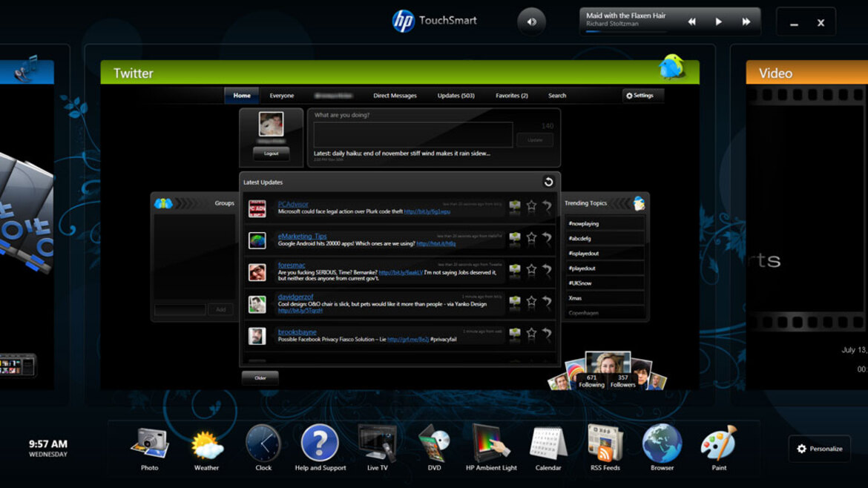Open the bit.ly link in PCAdvisor's tweet

pyautogui.click(x=427, y=211)
